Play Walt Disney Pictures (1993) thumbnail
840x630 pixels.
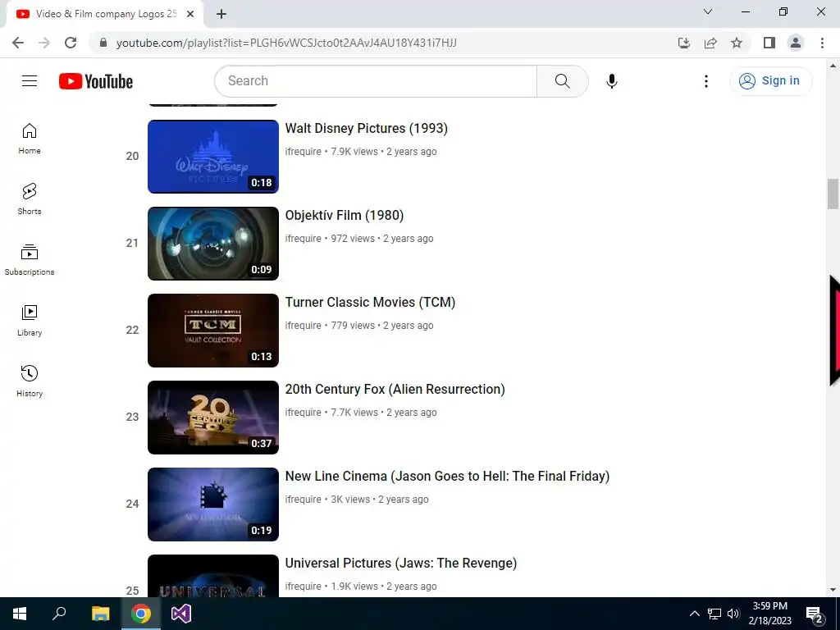(x=213, y=157)
